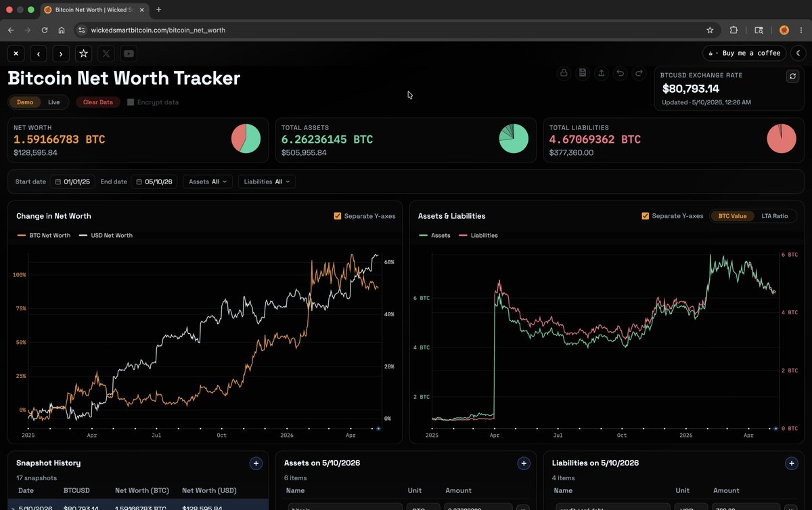Select LTA Ratio view
Image resolution: width=812 pixels, height=510 pixels.
pos(775,216)
